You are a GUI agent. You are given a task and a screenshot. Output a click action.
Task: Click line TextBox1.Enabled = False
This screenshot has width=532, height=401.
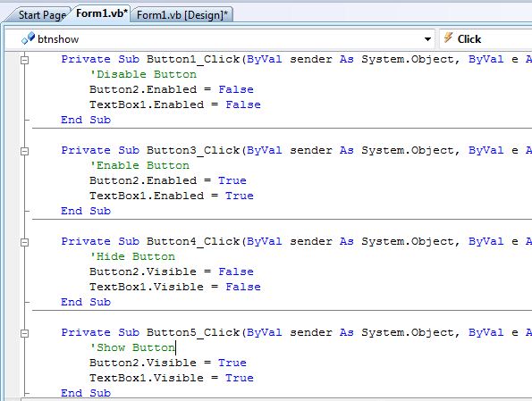[175, 104]
